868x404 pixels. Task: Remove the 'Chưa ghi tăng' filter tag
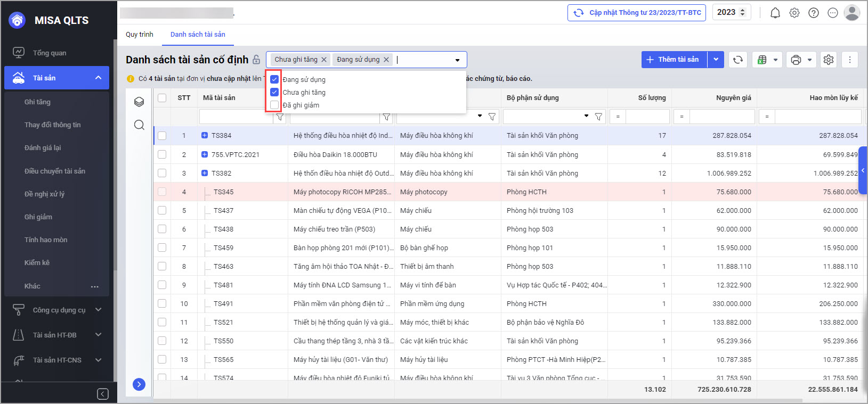pos(324,60)
